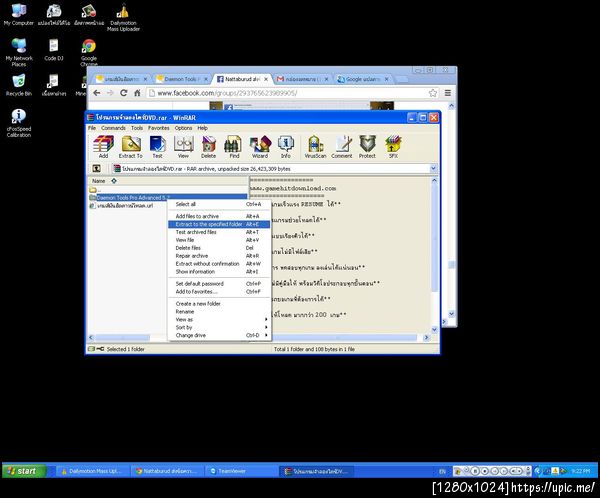The image size is (600, 498).
Task: Click the VirusScan toolbar icon
Action: tap(315, 147)
